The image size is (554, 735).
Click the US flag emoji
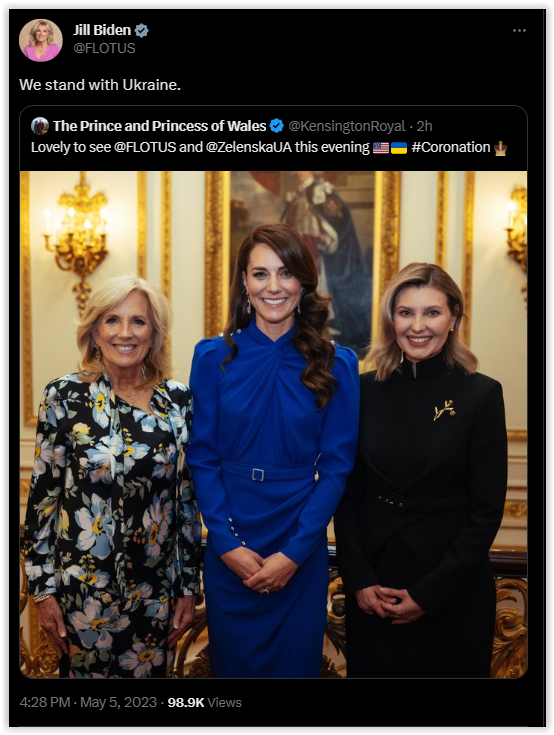[x=381, y=148]
